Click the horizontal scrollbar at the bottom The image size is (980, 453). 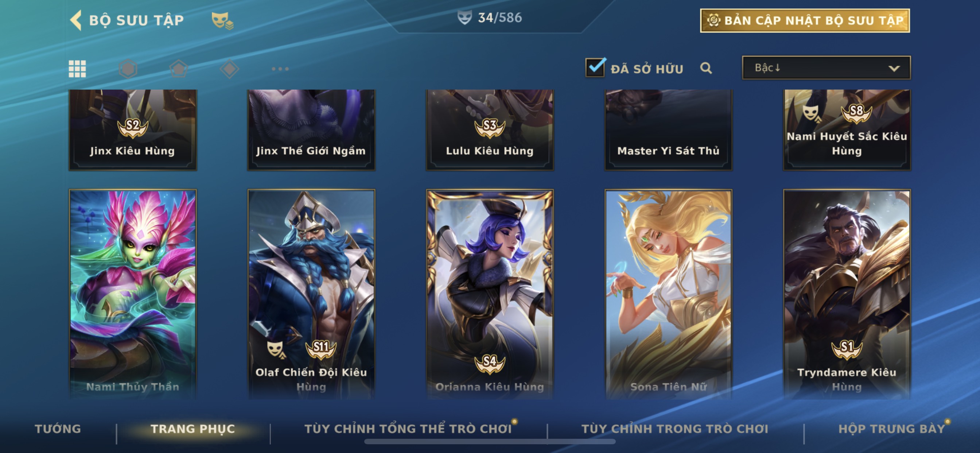pos(490,442)
